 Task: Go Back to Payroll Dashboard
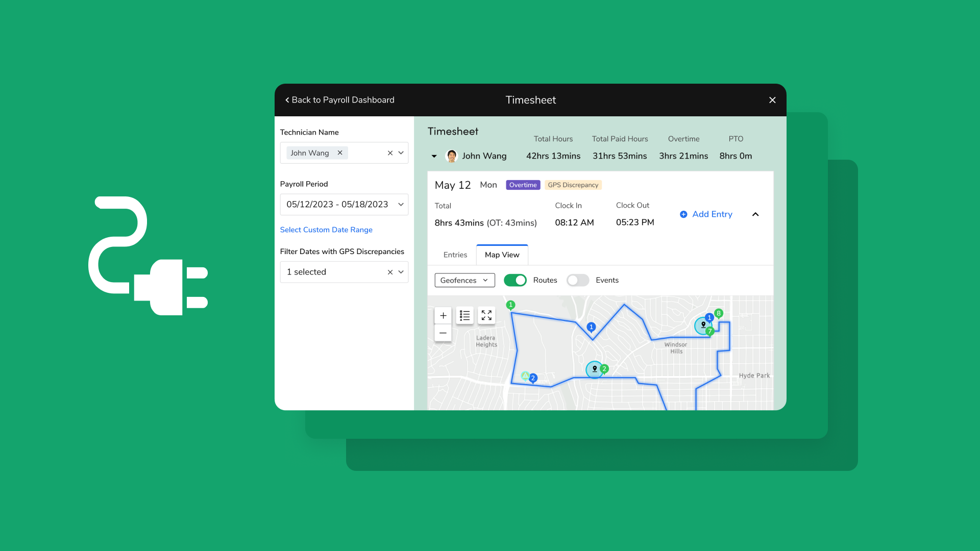pos(340,100)
